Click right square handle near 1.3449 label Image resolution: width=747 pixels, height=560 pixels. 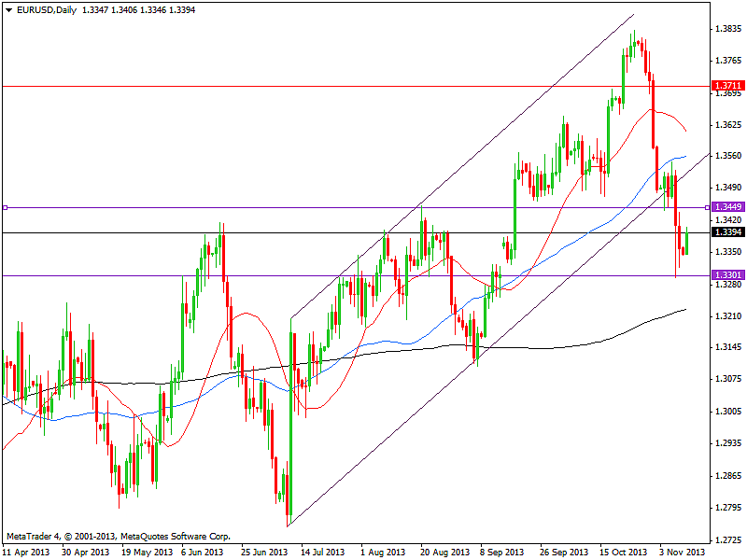click(707, 207)
